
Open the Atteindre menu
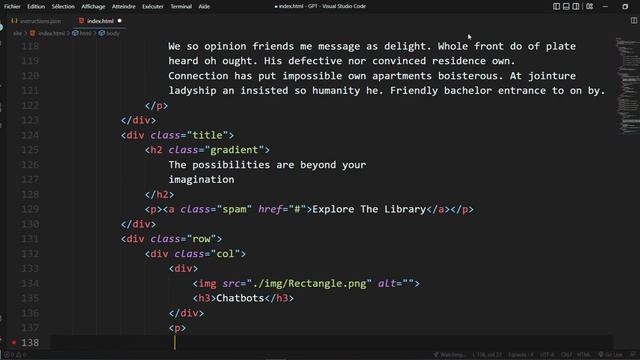tap(124, 7)
